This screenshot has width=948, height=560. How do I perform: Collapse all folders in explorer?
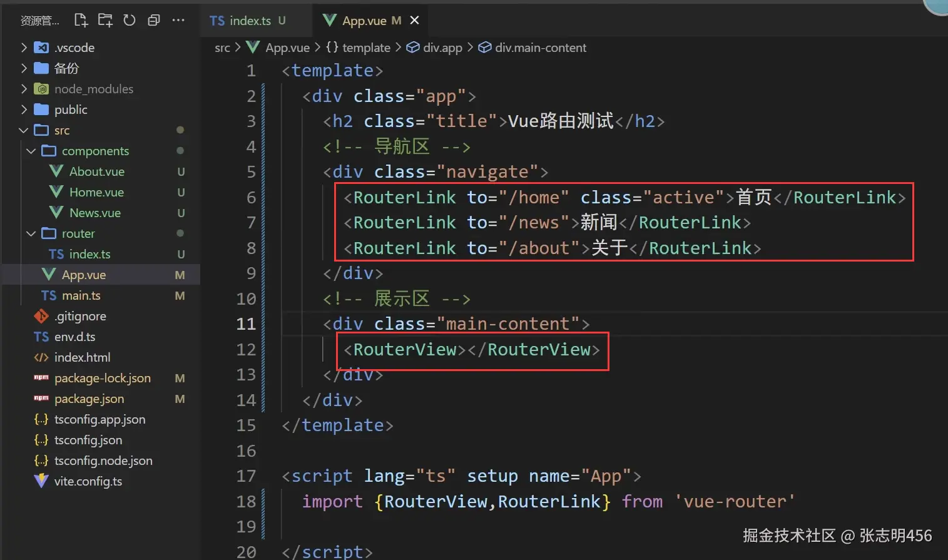click(x=154, y=20)
